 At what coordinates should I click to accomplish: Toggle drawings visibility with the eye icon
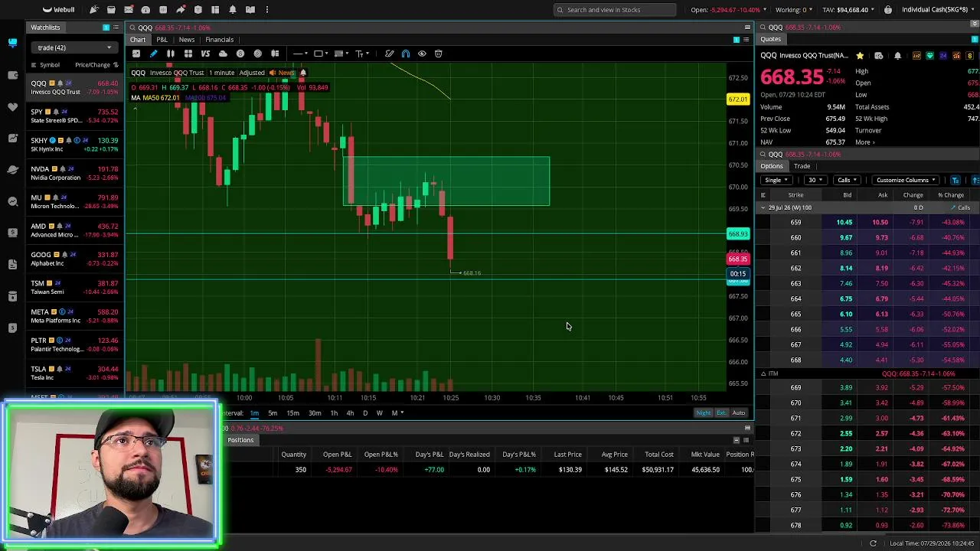pos(422,54)
